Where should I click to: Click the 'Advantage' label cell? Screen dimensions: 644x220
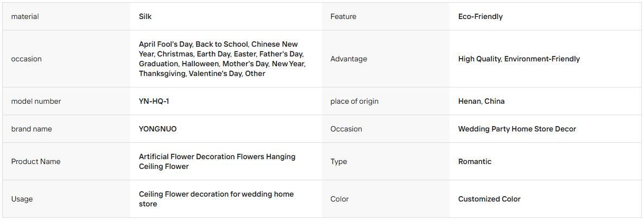349,59
